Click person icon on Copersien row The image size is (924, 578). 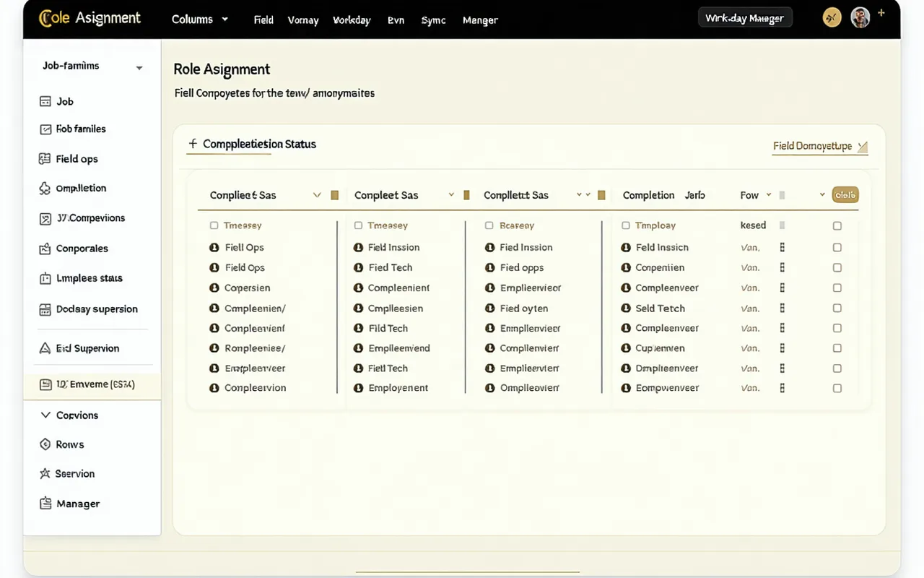point(214,288)
